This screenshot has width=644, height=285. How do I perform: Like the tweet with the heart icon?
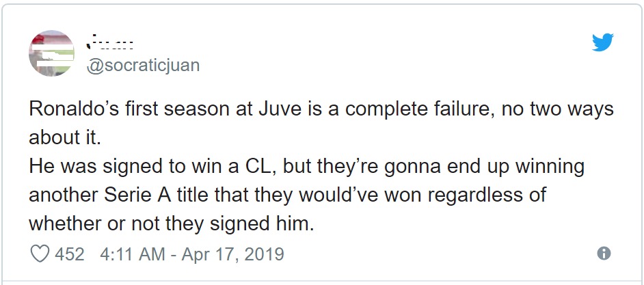[40, 254]
